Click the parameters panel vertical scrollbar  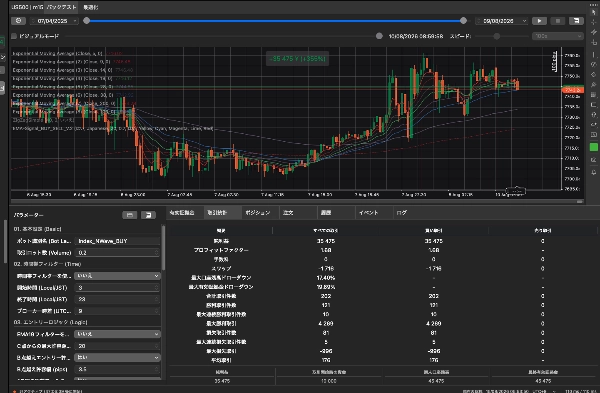pos(163,248)
